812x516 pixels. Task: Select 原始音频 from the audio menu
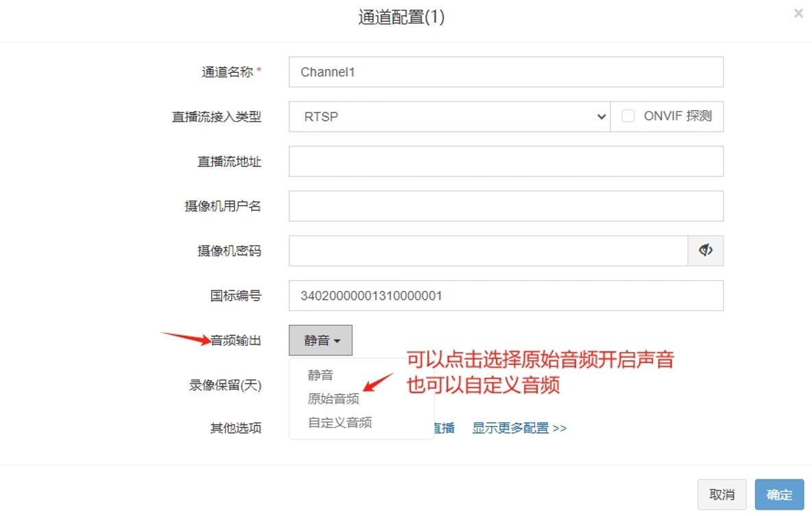pyautogui.click(x=333, y=399)
